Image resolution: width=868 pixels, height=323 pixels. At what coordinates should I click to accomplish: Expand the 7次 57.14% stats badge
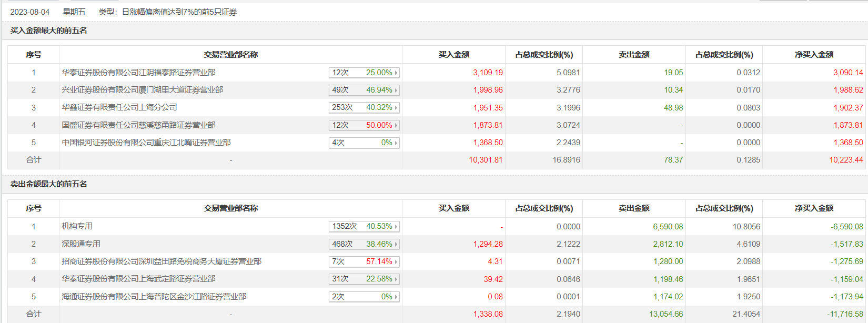(364, 261)
